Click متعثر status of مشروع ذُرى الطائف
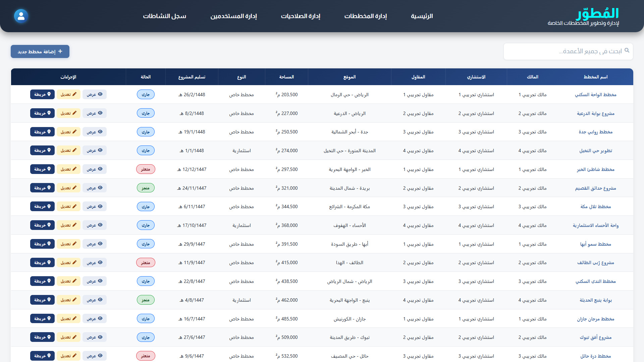 [x=146, y=262]
